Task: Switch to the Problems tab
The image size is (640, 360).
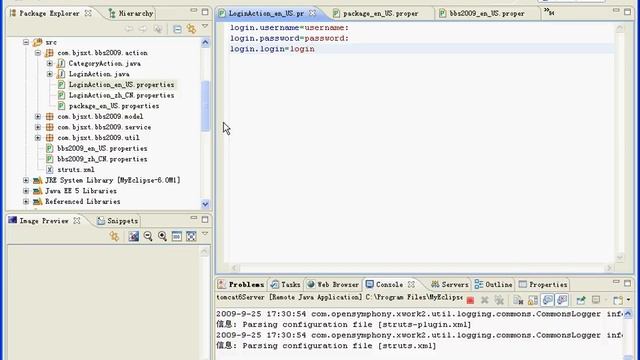Action: (241, 284)
